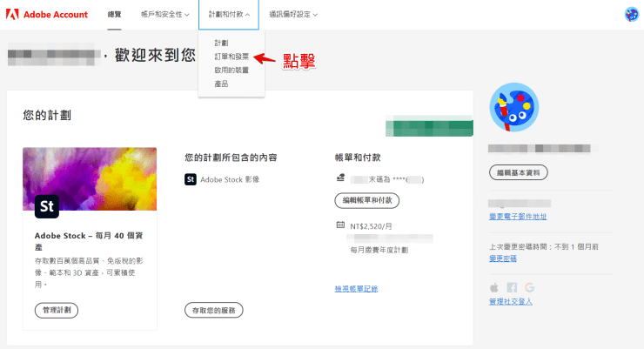The image size is (644, 349).
Task: Open the 變更電子郵件地址 link
Action: 518,217
